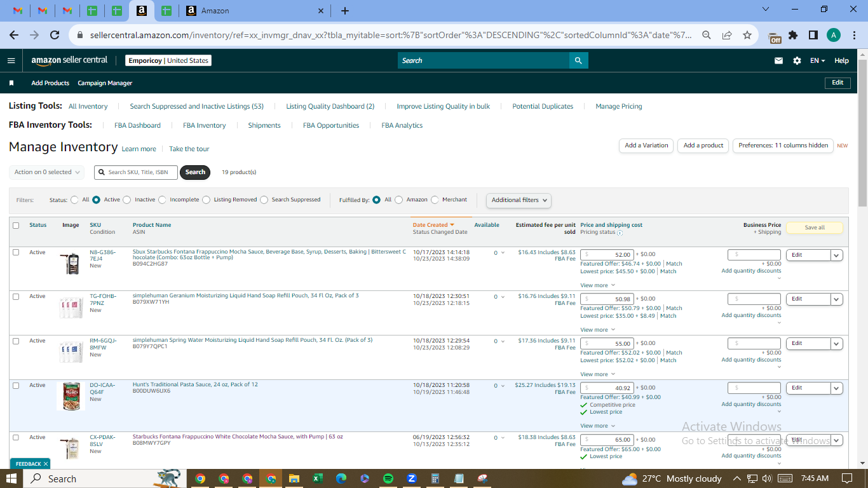The image size is (868, 488).
Task: Select the Listing Removed radio button
Action: (206, 200)
